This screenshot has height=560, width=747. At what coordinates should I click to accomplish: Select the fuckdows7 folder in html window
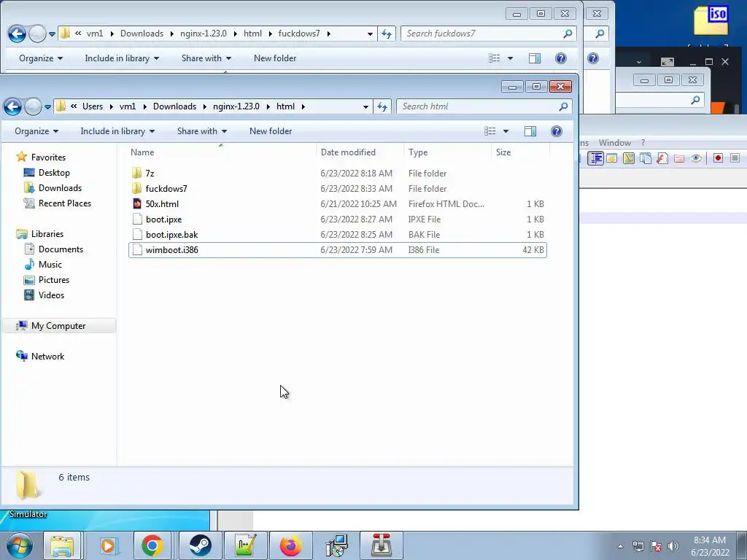click(x=337, y=189)
